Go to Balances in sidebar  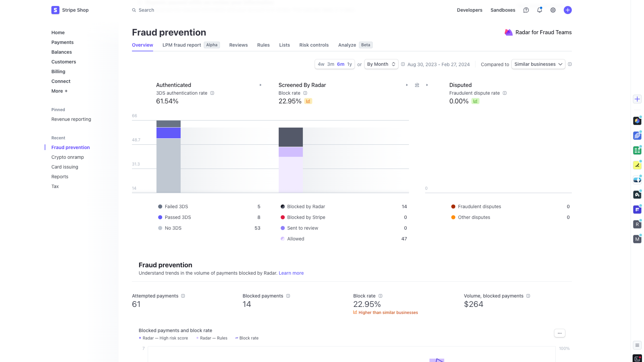click(62, 52)
